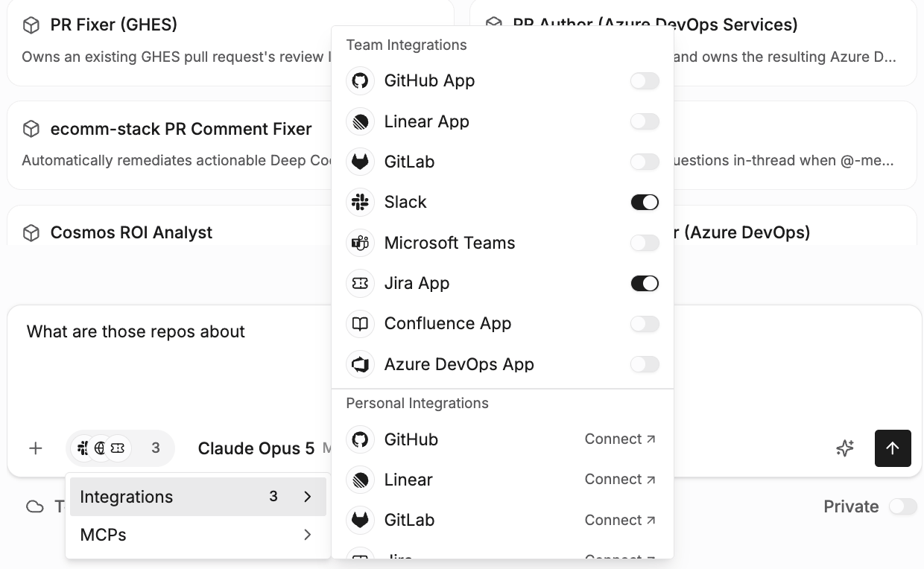The width and height of the screenshot is (924, 569).
Task: Click Connect link for personal GitHub
Action: (620, 439)
